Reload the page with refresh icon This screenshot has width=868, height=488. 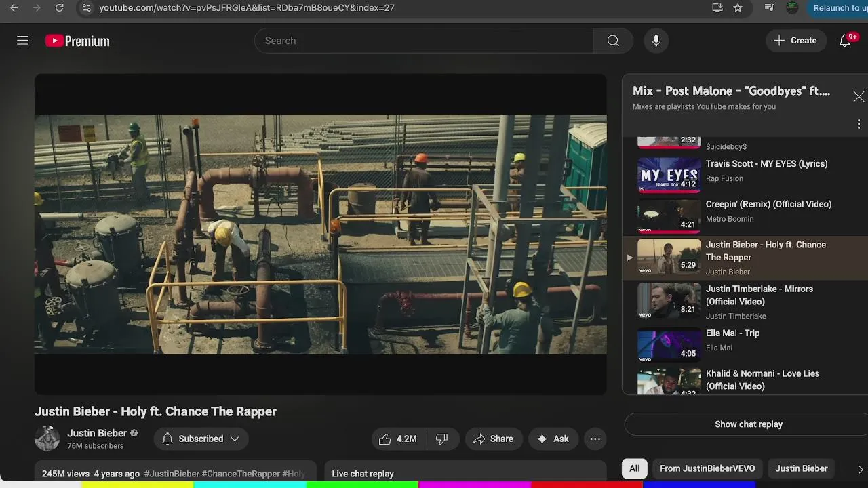pyautogui.click(x=60, y=8)
